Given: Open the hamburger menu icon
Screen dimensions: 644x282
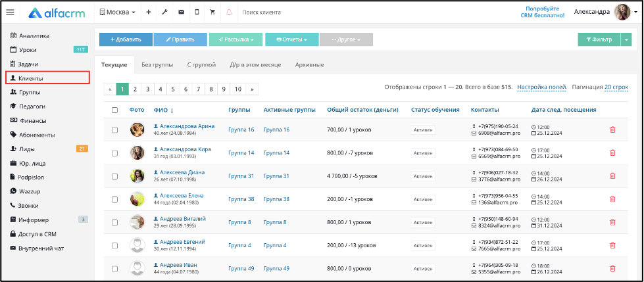Looking at the screenshot, I should tap(10, 12).
